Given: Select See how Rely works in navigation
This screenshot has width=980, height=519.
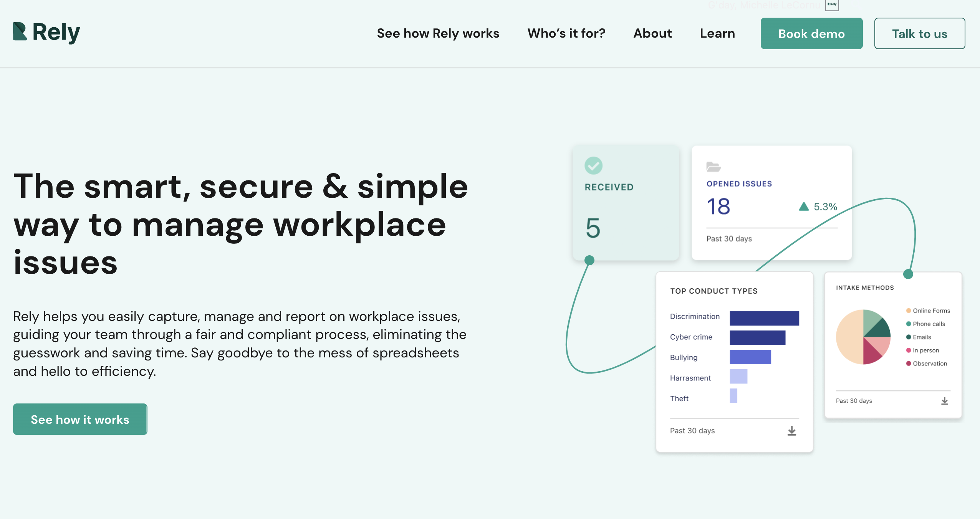Looking at the screenshot, I should pos(438,33).
